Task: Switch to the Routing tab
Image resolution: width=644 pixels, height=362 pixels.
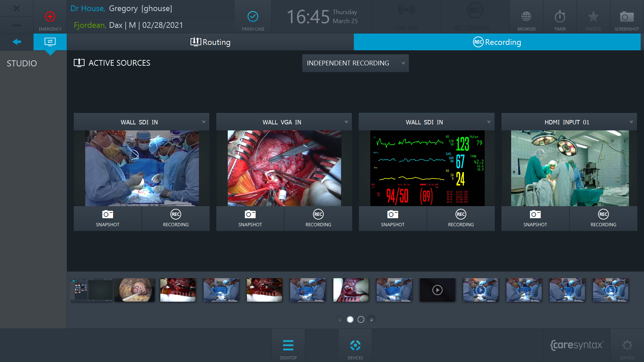Action: [x=210, y=42]
